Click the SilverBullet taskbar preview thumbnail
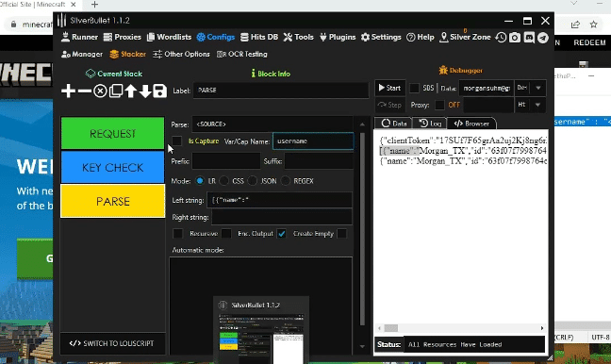Image resolution: width=611 pixels, height=364 pixels. tap(261, 330)
